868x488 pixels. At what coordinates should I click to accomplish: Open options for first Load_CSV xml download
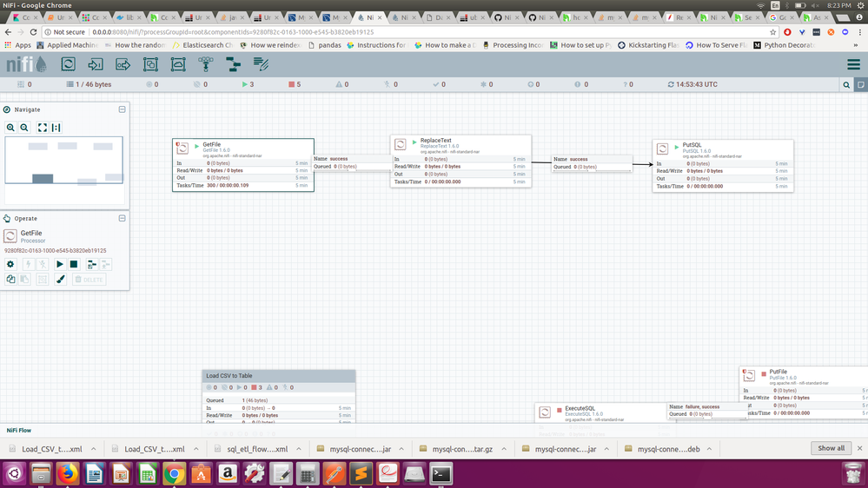(x=94, y=449)
